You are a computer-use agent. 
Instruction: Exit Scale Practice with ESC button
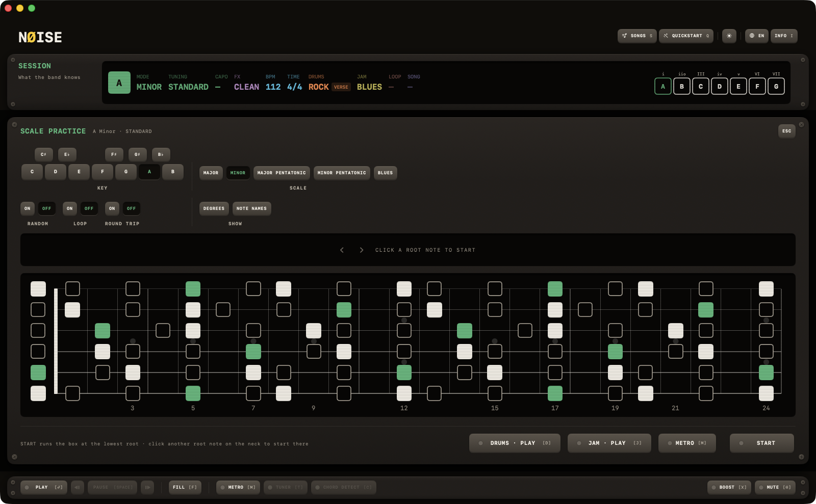click(787, 131)
